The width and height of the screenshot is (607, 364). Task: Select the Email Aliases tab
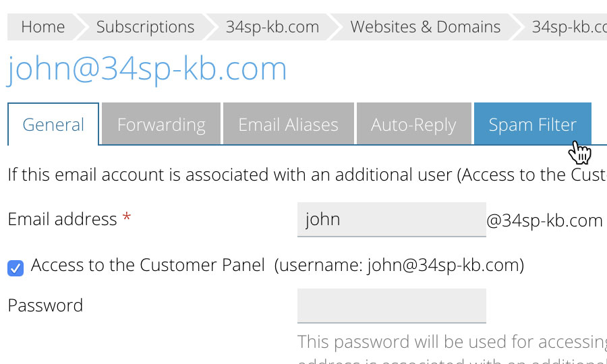click(289, 125)
